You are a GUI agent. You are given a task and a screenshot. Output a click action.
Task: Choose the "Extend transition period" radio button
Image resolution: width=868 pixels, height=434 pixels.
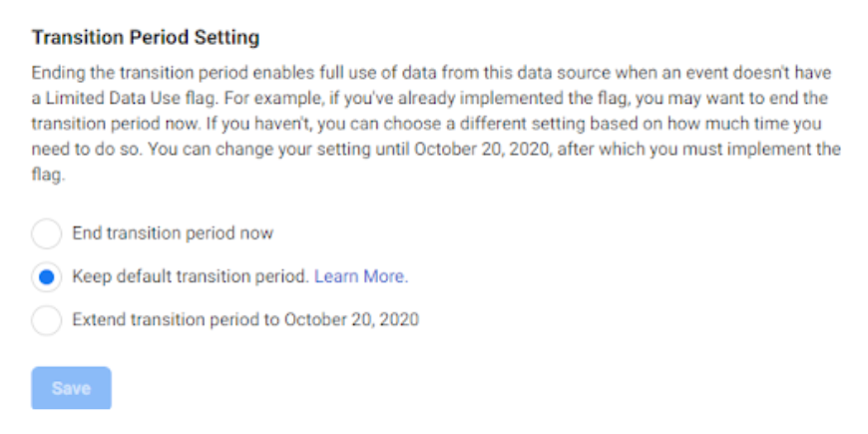click(46, 320)
